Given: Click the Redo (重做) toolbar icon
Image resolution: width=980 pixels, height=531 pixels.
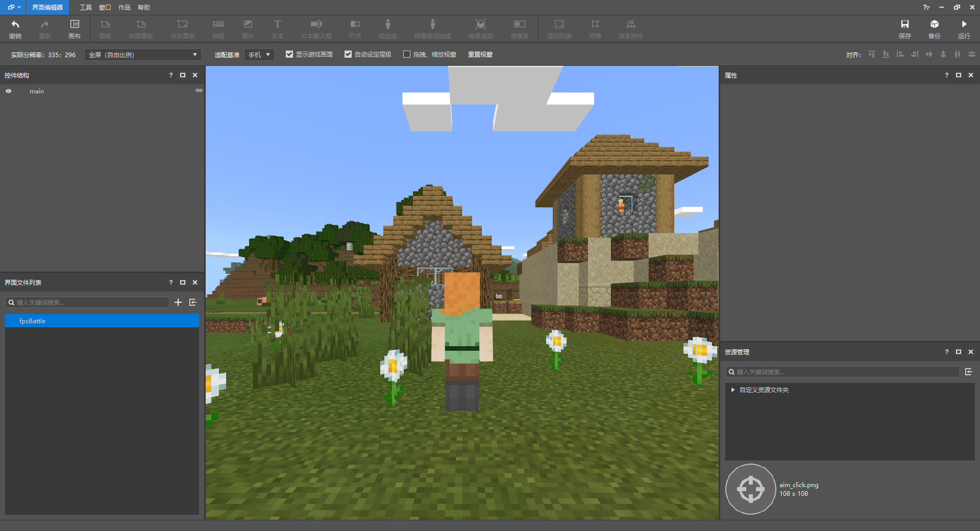Looking at the screenshot, I should coord(45,29).
